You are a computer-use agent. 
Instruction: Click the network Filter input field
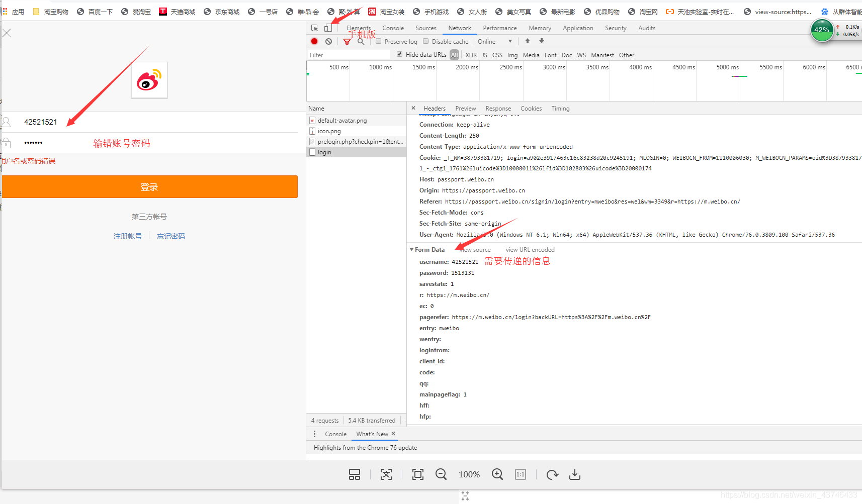pos(349,55)
